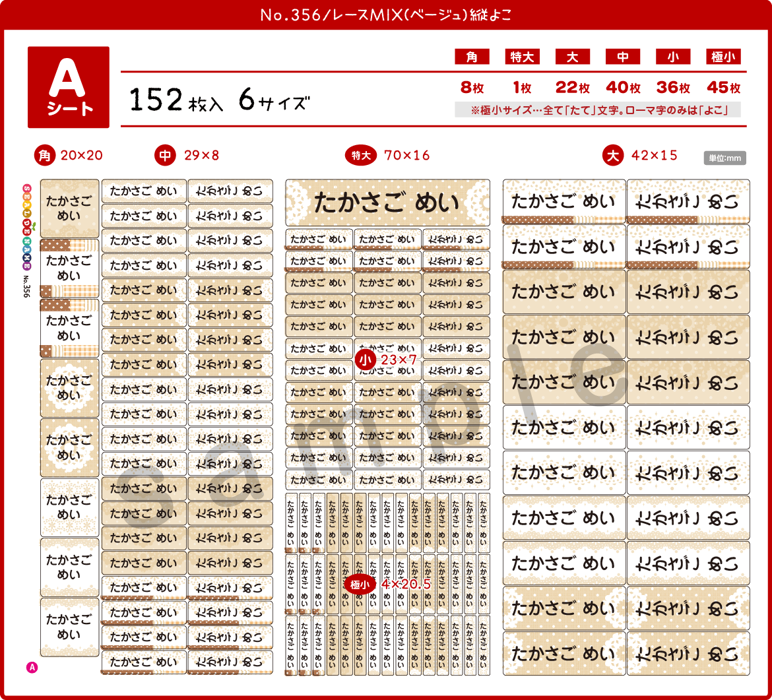Click the 20×20 dimension text
Viewport: 772px width, 700px height.
(81, 156)
